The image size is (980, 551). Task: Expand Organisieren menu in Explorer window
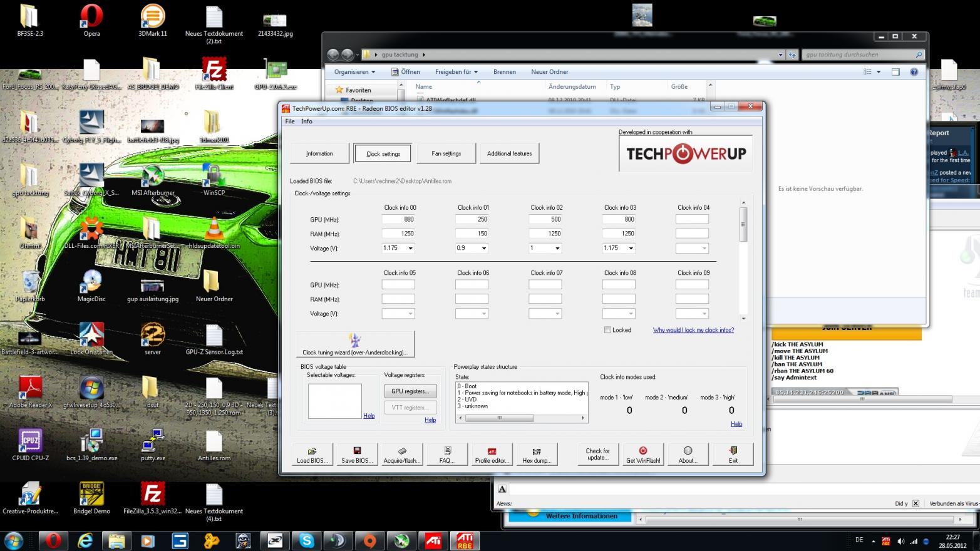[x=354, y=72]
